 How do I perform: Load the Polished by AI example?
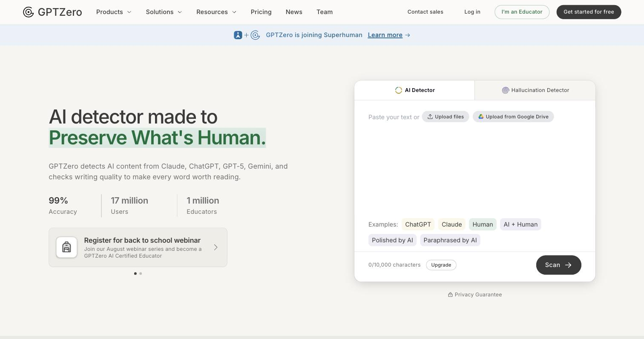(392, 240)
